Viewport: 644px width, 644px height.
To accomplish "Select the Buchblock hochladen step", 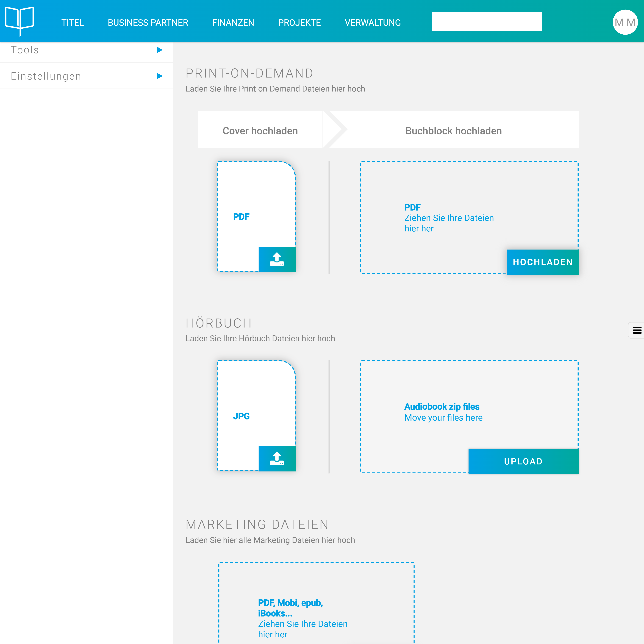I will click(x=453, y=131).
